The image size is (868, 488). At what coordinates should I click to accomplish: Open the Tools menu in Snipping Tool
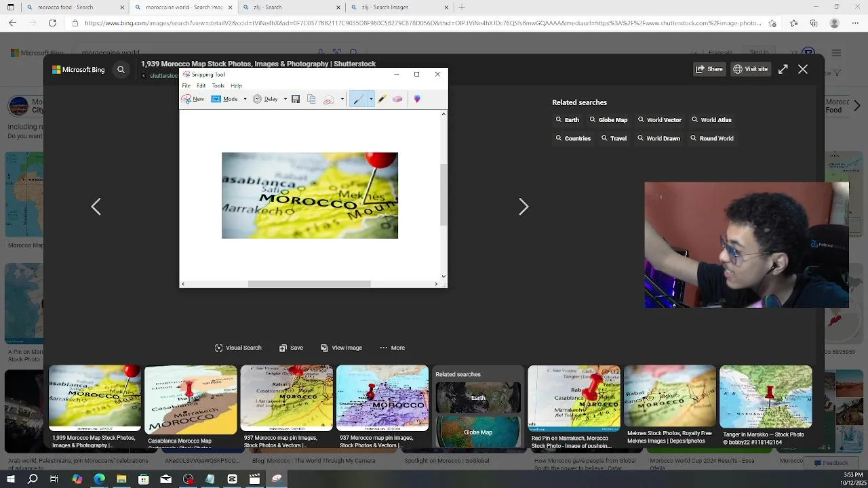click(218, 86)
